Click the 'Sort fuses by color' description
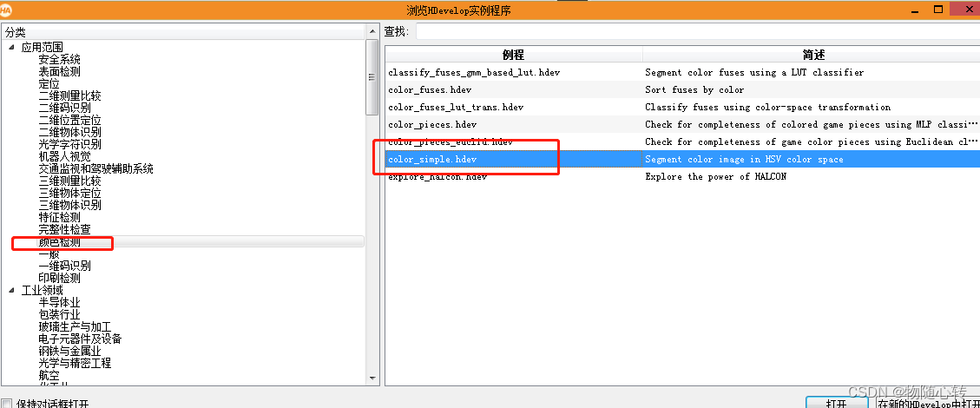This screenshot has width=980, height=408. [x=694, y=90]
